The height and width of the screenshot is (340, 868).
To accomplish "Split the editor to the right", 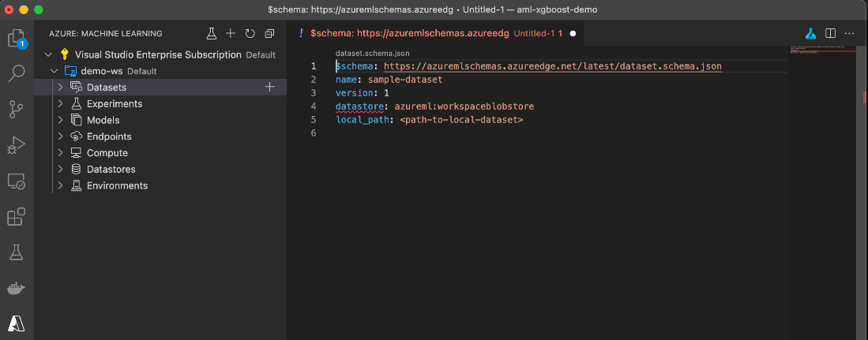I will click(x=830, y=34).
